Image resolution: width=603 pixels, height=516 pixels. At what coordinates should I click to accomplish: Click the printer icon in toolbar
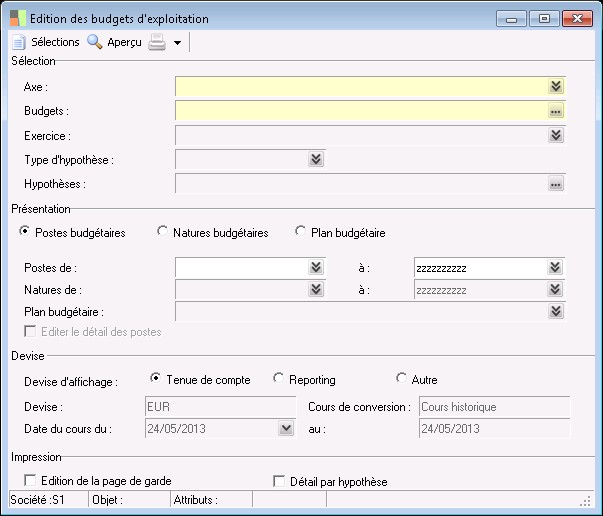pyautogui.click(x=157, y=42)
